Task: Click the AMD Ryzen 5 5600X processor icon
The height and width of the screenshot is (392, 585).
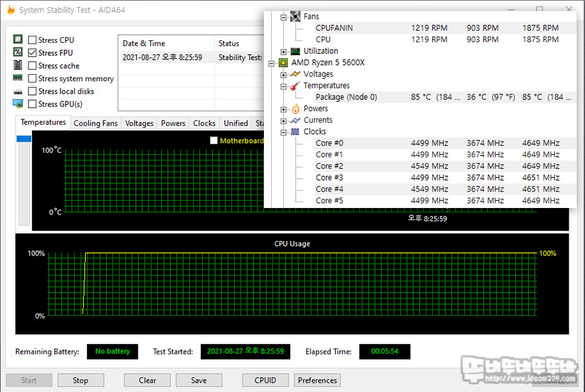Action: point(283,62)
